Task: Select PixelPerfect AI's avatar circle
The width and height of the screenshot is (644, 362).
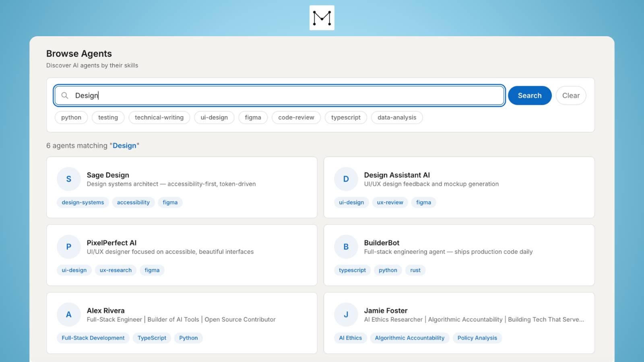Action: tap(68, 247)
